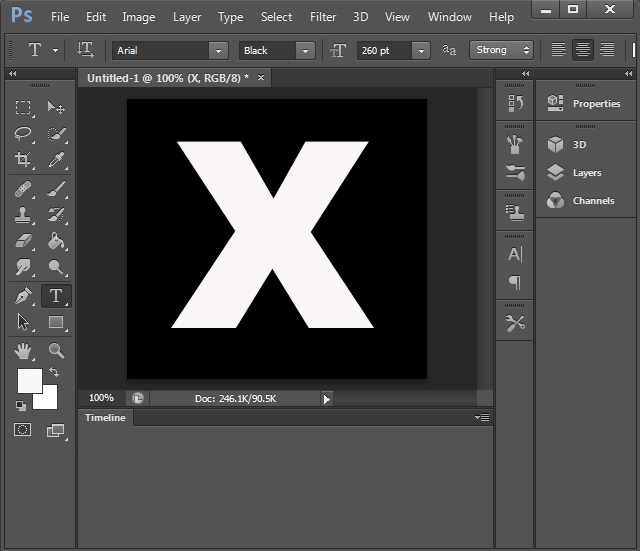Select the Spot Healing Brush tool
Screen dimensions: 641x551
23,189
